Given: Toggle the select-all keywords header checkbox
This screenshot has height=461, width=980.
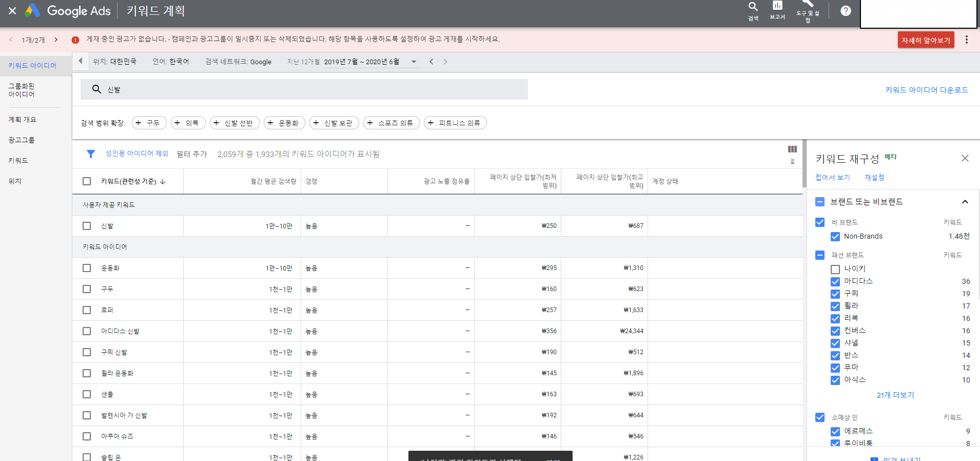Looking at the screenshot, I should 87,181.
